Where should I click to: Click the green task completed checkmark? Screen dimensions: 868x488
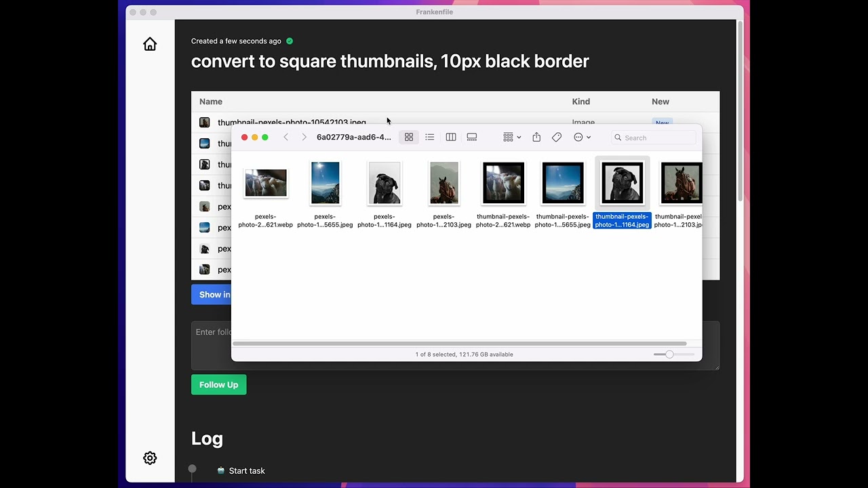290,41
